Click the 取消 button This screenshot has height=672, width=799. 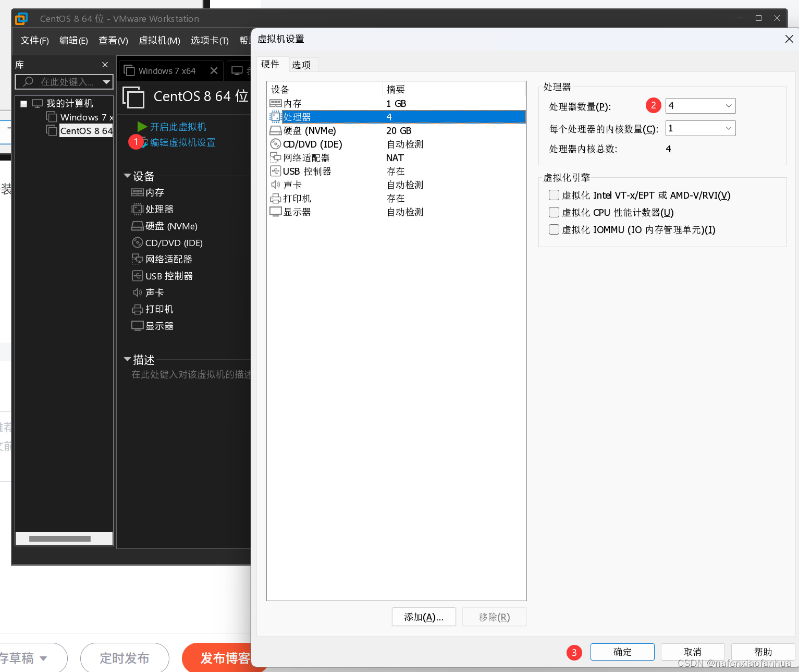[693, 652]
